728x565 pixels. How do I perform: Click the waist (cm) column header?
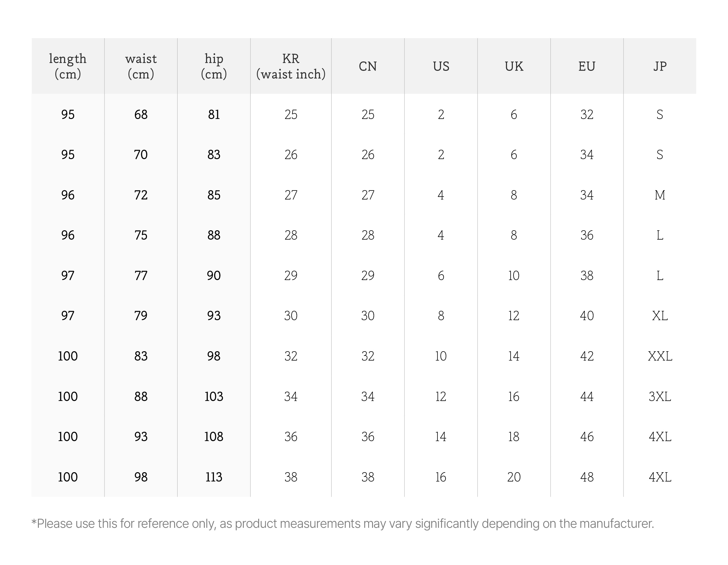click(x=141, y=66)
